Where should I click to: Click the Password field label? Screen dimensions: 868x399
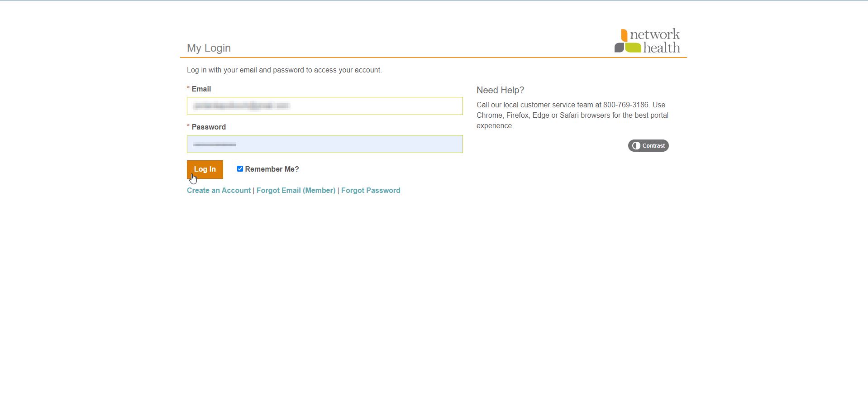(x=209, y=127)
